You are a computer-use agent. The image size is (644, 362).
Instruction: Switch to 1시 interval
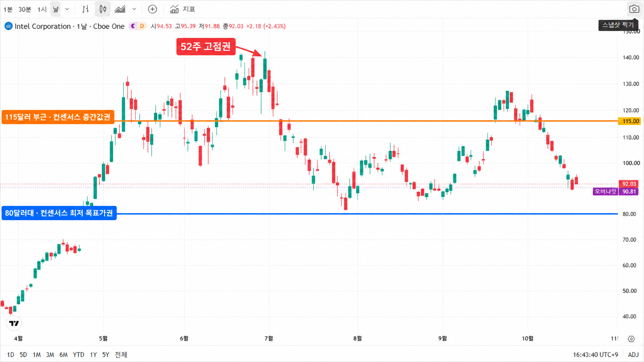click(42, 9)
